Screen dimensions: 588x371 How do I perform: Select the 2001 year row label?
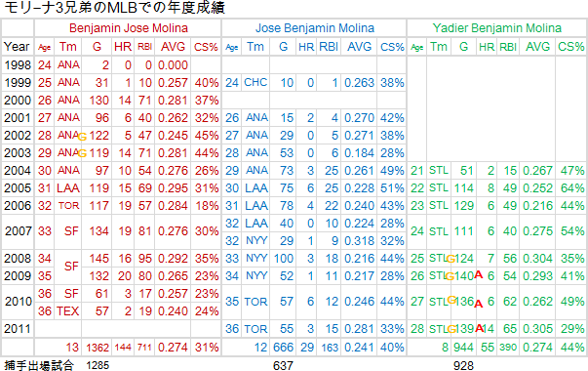[x=18, y=118]
